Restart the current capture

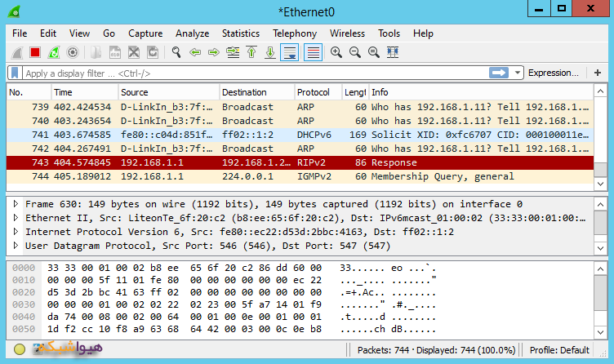(x=54, y=52)
